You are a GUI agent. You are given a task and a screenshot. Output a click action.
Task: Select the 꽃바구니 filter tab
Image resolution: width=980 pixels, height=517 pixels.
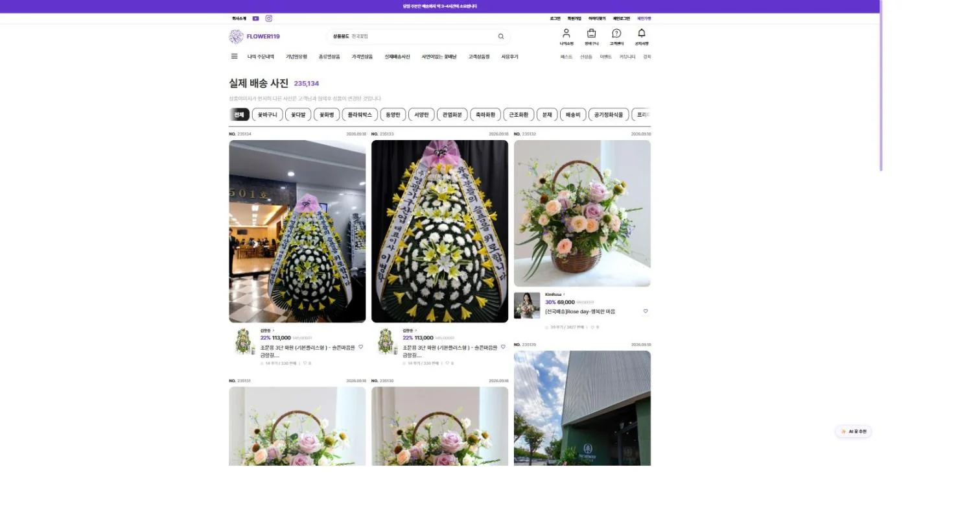pos(267,115)
